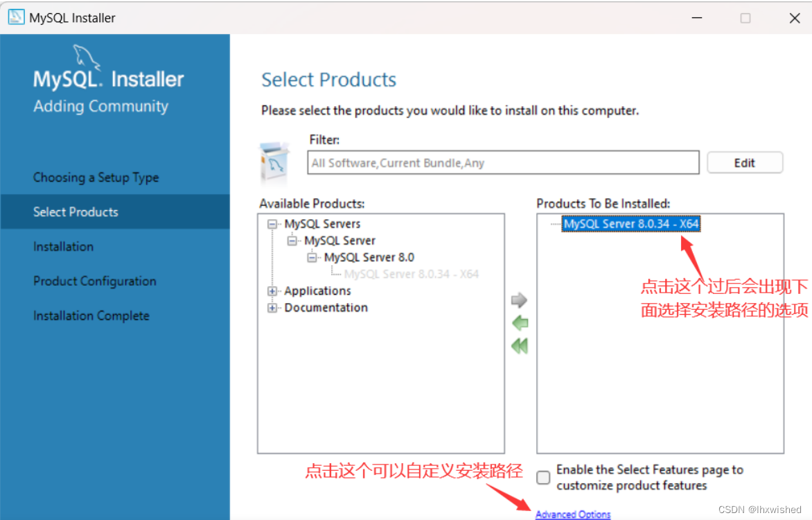Click the Filter input field
This screenshot has height=520, width=812.
[503, 163]
